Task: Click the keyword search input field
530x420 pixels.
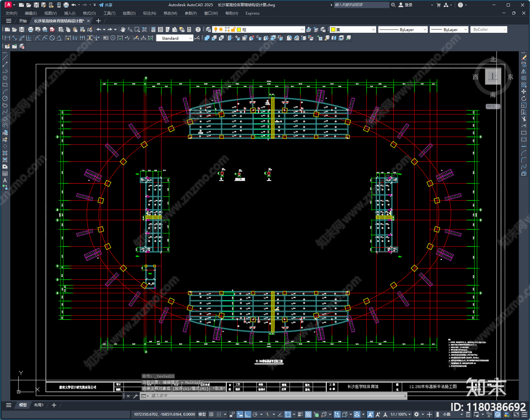Action: [x=361, y=5]
